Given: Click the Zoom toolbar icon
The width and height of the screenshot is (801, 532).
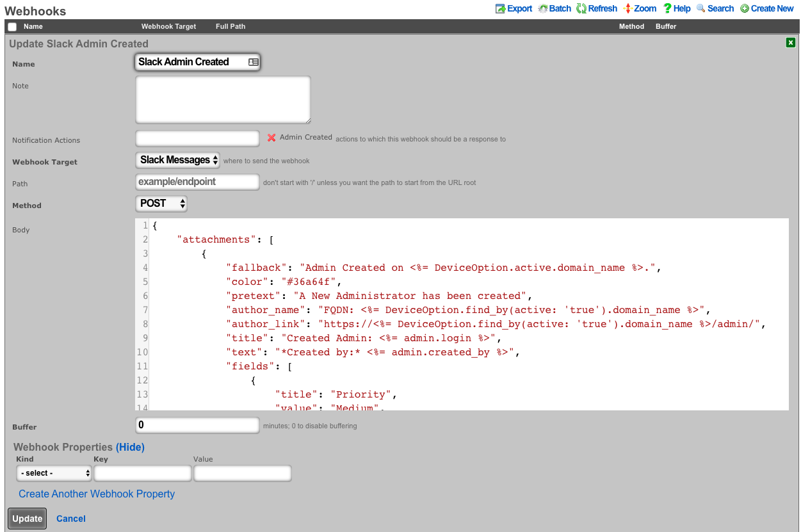Looking at the screenshot, I should pyautogui.click(x=627, y=8).
